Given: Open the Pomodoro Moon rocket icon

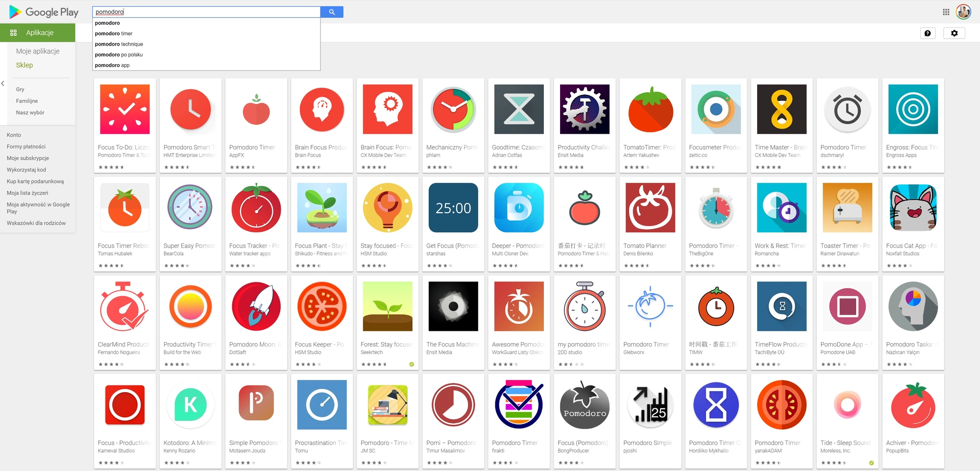Looking at the screenshot, I should (256, 306).
